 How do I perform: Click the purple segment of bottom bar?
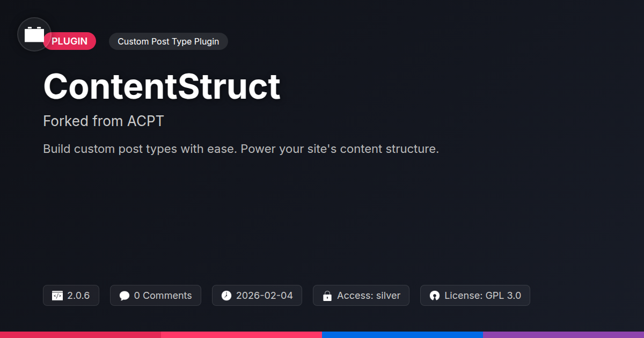tap(563, 334)
